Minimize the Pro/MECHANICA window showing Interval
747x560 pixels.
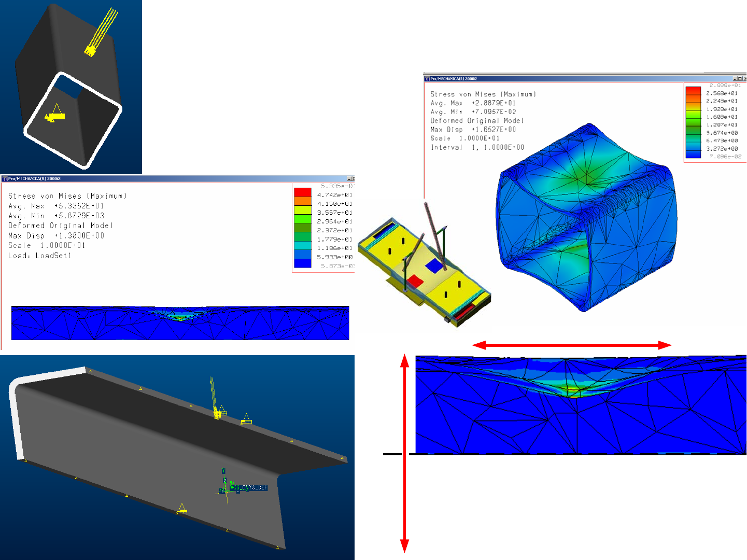point(736,79)
